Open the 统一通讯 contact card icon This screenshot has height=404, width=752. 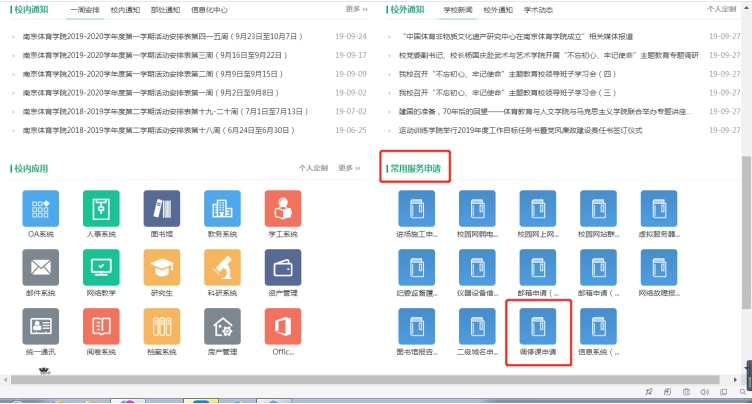pos(41,326)
